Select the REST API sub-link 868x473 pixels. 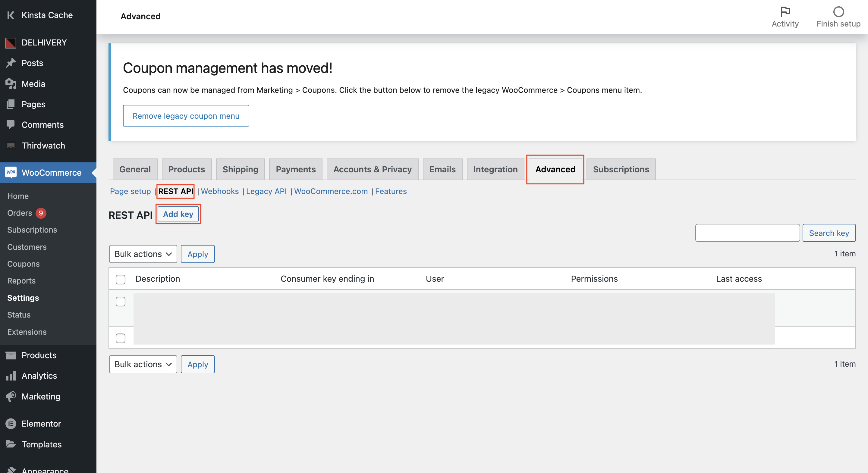click(x=176, y=191)
